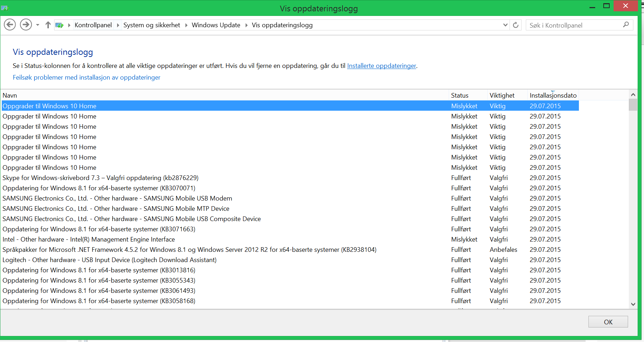Viewport: 644px width, 342px height.
Task: Select the KB3070071 update row
Action: click(x=290, y=188)
